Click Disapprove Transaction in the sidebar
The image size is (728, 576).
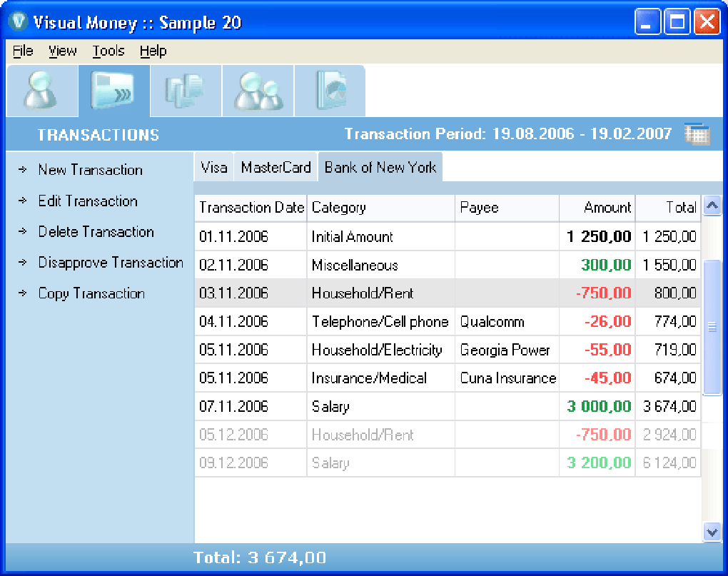point(111,263)
